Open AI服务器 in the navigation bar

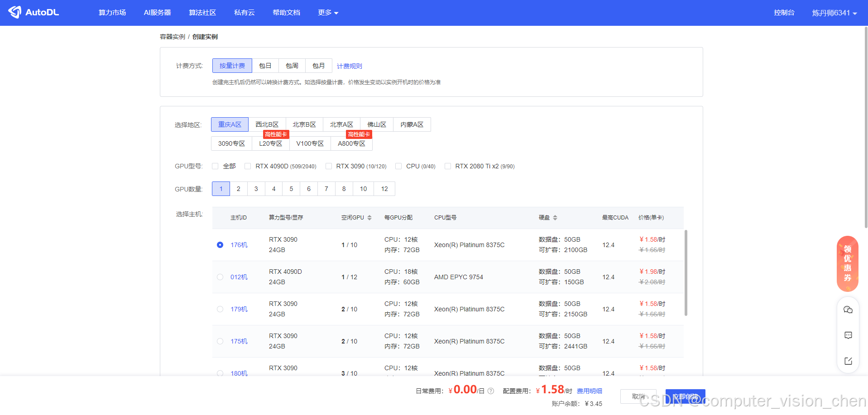point(158,13)
